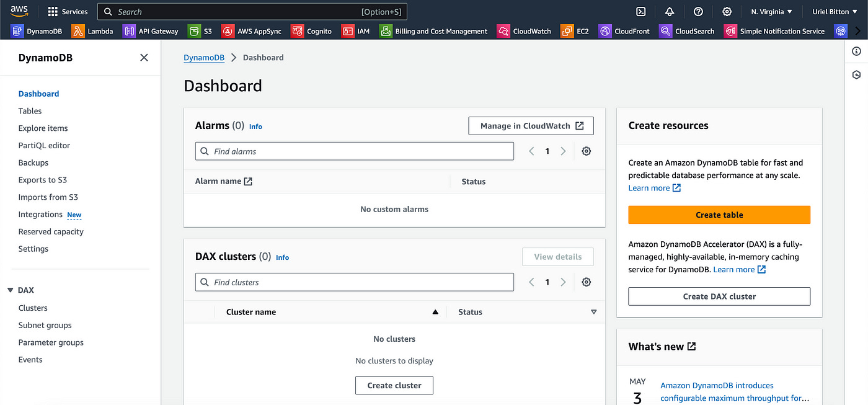
Task: Open EC2 favorite shortcut
Action: pos(575,31)
